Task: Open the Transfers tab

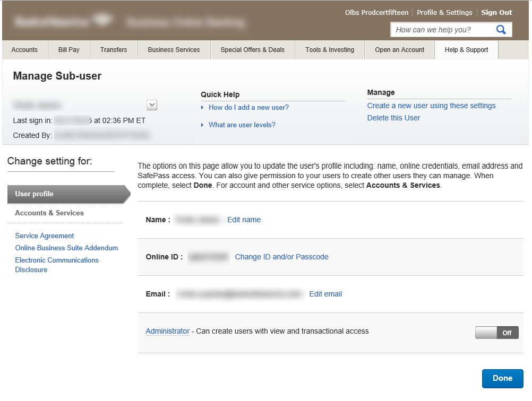Action: click(x=114, y=50)
